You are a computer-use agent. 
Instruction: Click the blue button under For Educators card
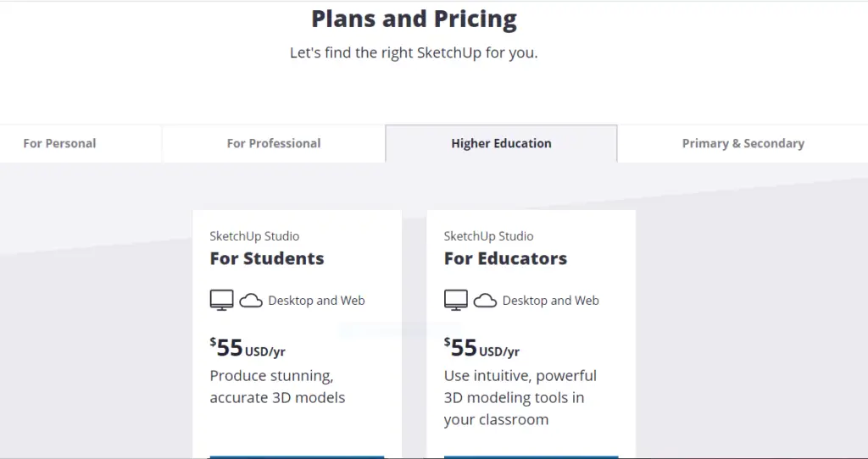(x=531, y=456)
